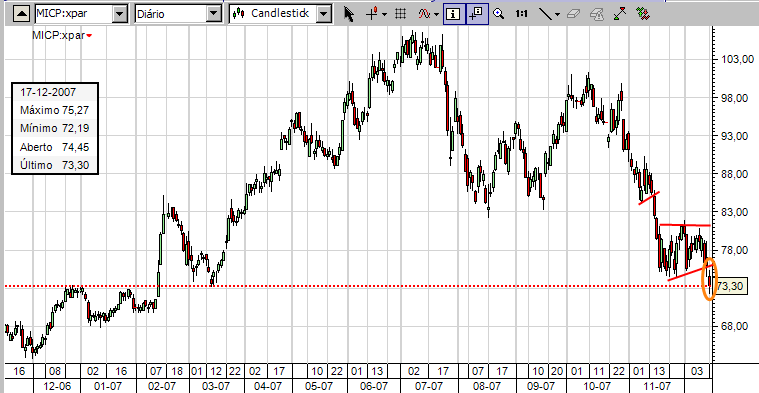The width and height of the screenshot is (759, 393).
Task: Click the 73,30 current price tag
Action: 729,287
